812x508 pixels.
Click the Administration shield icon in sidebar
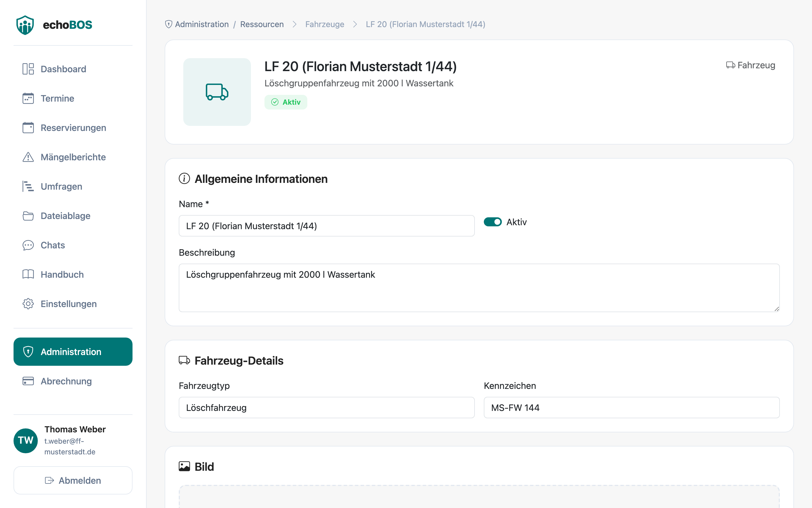pyautogui.click(x=28, y=352)
